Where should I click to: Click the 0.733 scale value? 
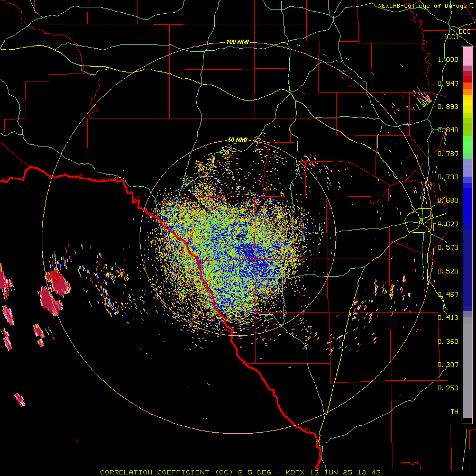coord(448,177)
